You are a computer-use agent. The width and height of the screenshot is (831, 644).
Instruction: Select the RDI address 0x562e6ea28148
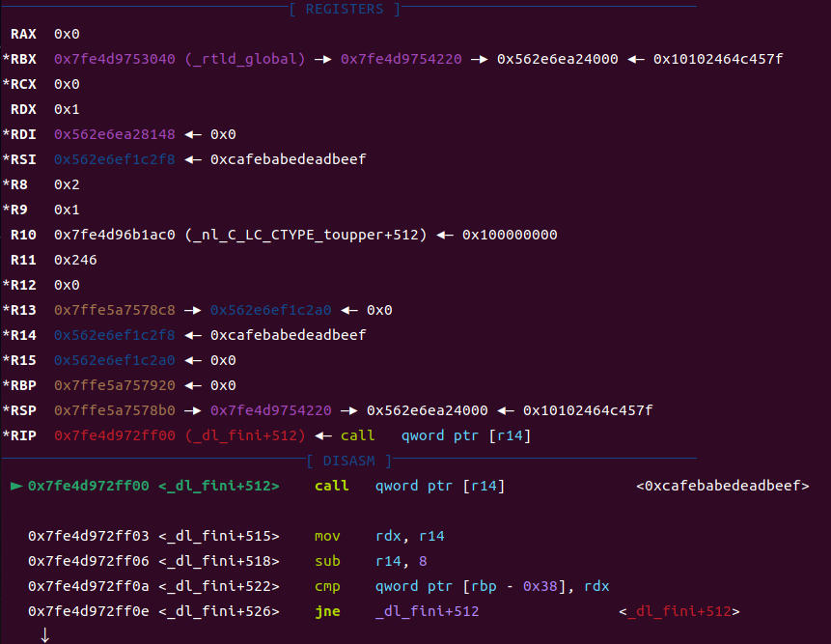pos(115,134)
